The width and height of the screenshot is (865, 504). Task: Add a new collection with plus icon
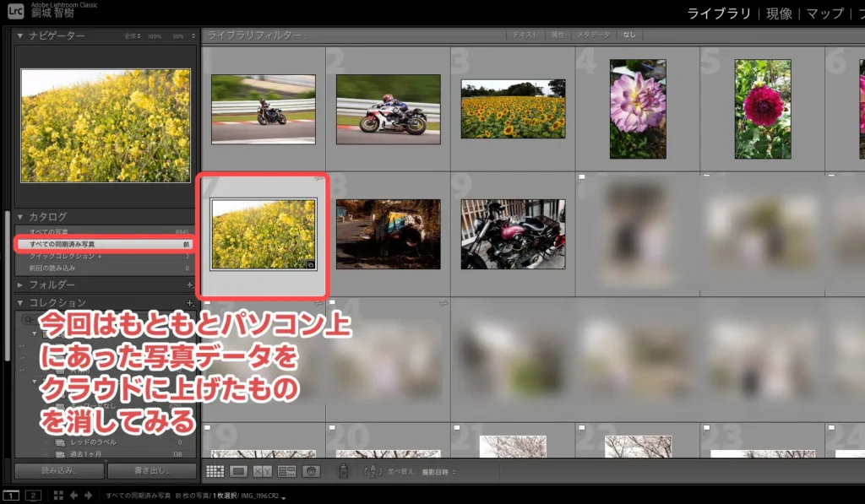pyautogui.click(x=189, y=302)
